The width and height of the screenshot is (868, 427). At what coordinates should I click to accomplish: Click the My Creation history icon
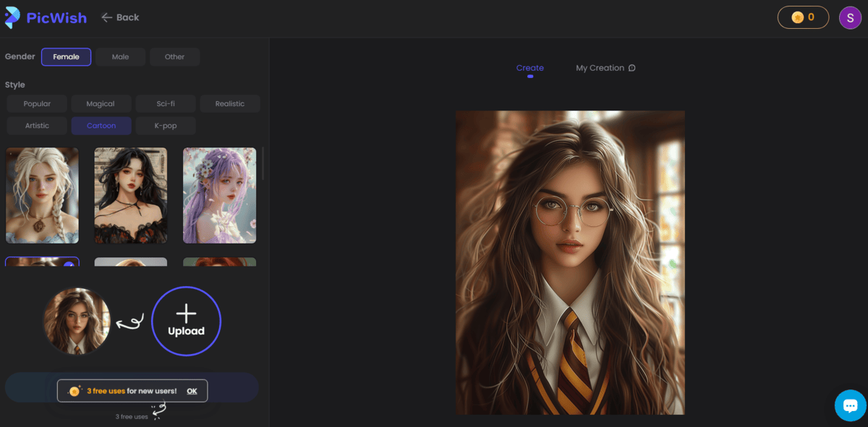pyautogui.click(x=632, y=67)
